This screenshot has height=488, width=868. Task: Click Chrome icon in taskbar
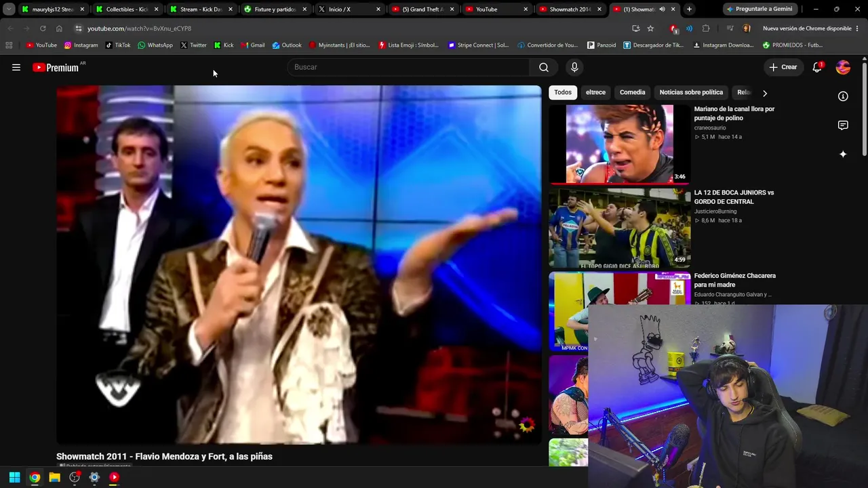pos(35,477)
